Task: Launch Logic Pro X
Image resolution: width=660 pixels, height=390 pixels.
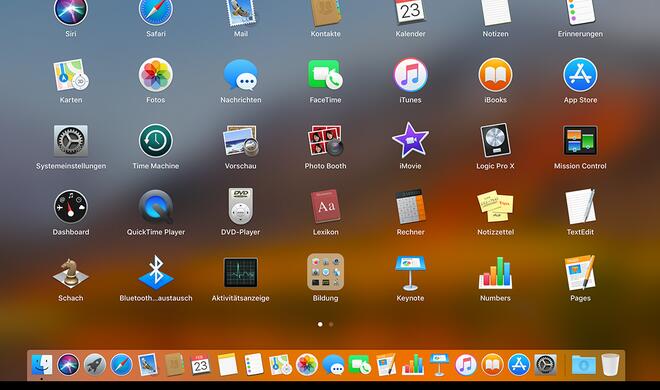Action: (x=495, y=141)
